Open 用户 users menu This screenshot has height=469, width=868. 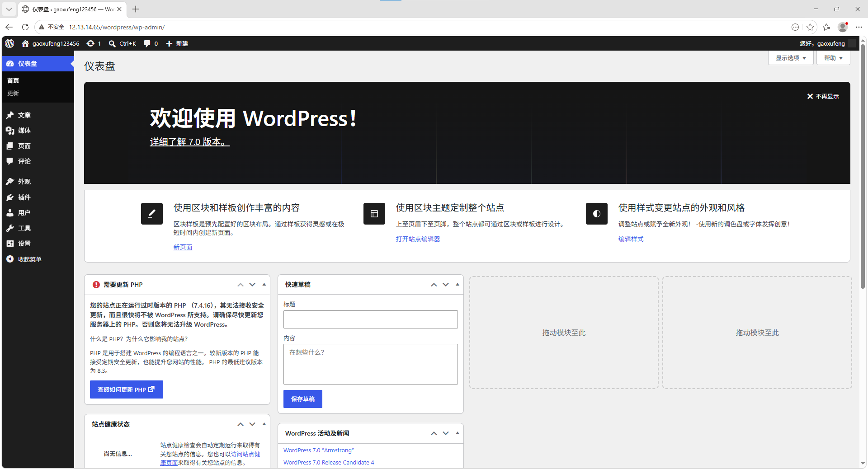[x=38, y=213]
